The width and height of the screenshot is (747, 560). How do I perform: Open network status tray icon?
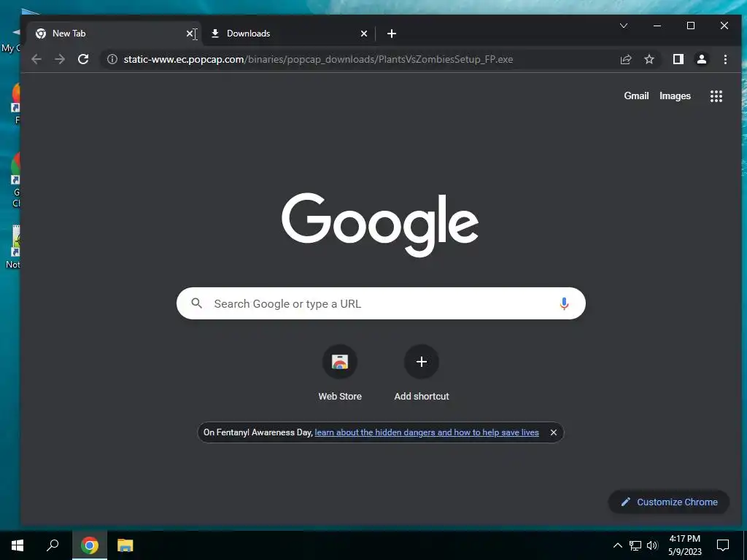pyautogui.click(x=635, y=545)
